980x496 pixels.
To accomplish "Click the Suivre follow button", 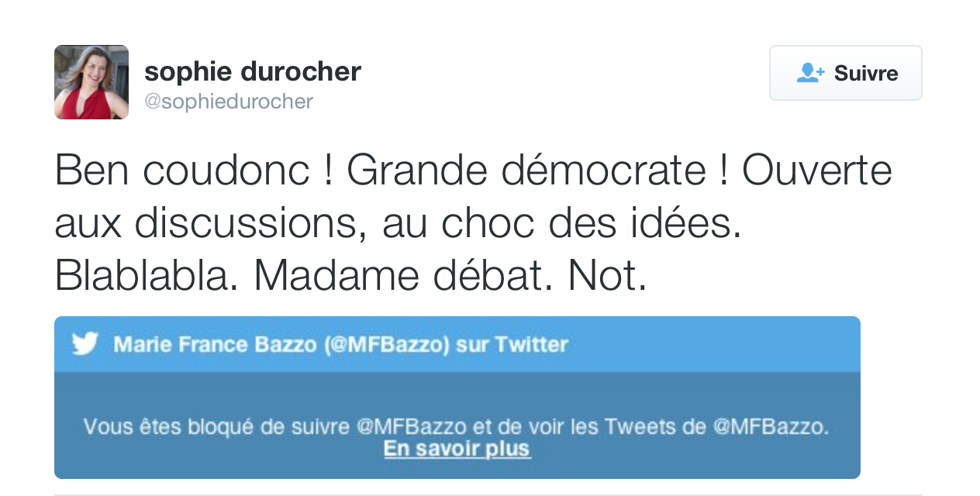I will click(x=845, y=73).
